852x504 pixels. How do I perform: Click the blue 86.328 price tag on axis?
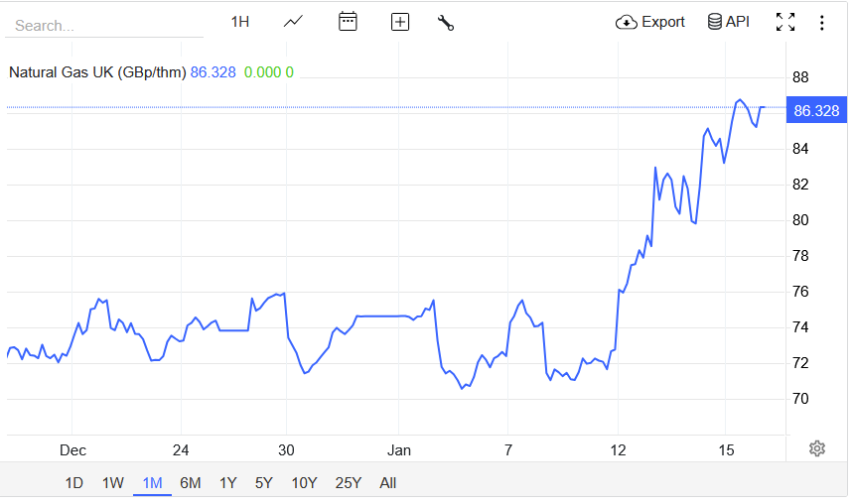pyautogui.click(x=816, y=111)
